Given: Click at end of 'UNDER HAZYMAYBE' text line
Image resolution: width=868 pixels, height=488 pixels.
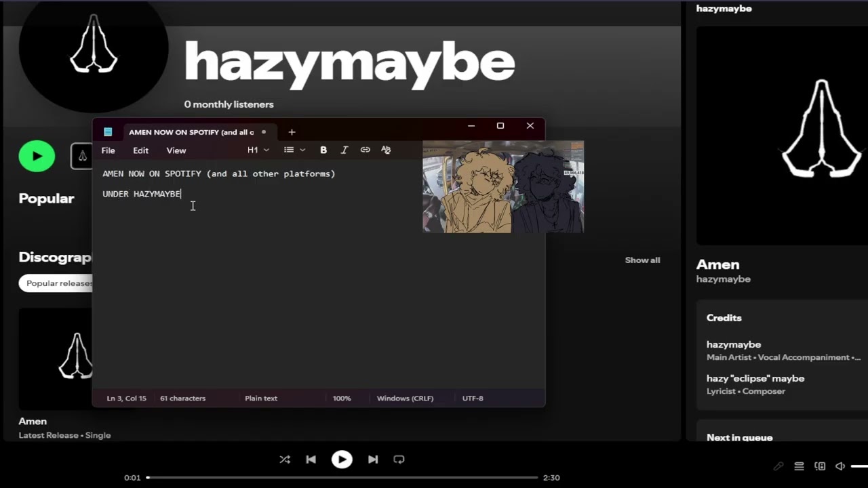Looking at the screenshot, I should [181, 194].
